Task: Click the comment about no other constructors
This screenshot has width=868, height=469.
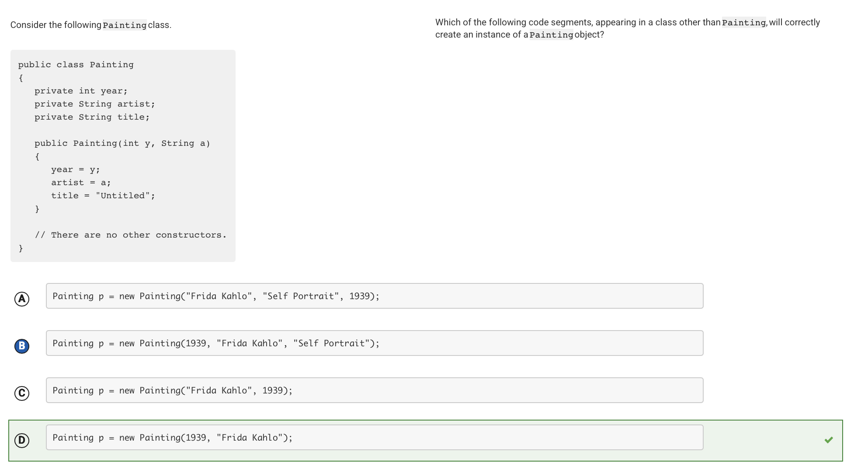Action: tap(130, 235)
